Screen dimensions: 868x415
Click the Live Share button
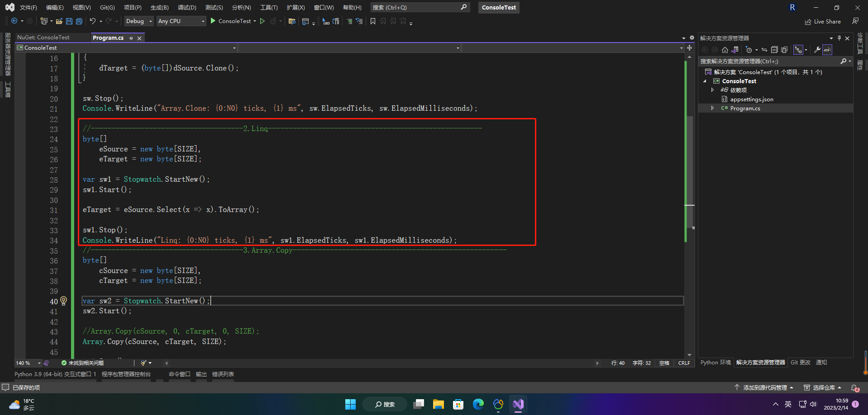pos(823,21)
